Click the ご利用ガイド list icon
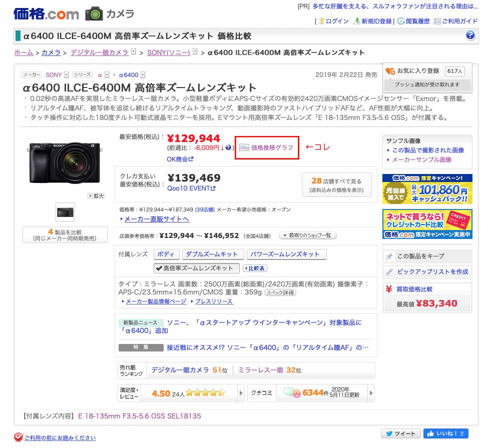 [x=437, y=21]
